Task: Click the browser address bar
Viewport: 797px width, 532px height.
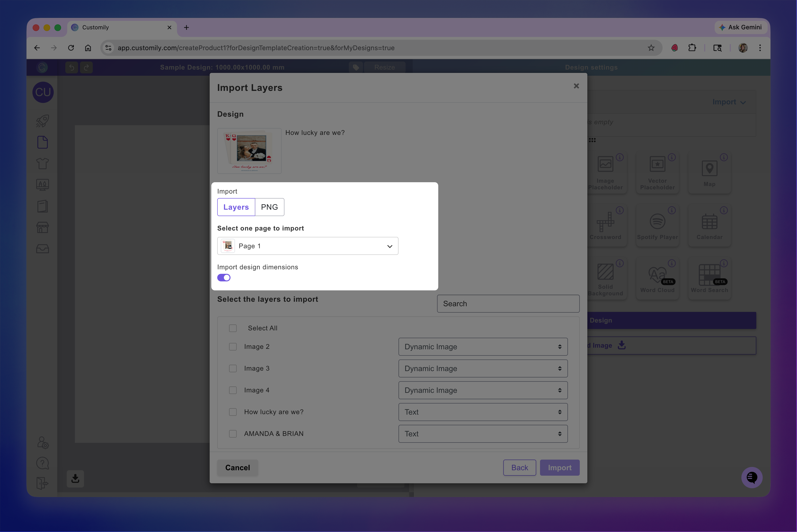Action: coord(381,48)
